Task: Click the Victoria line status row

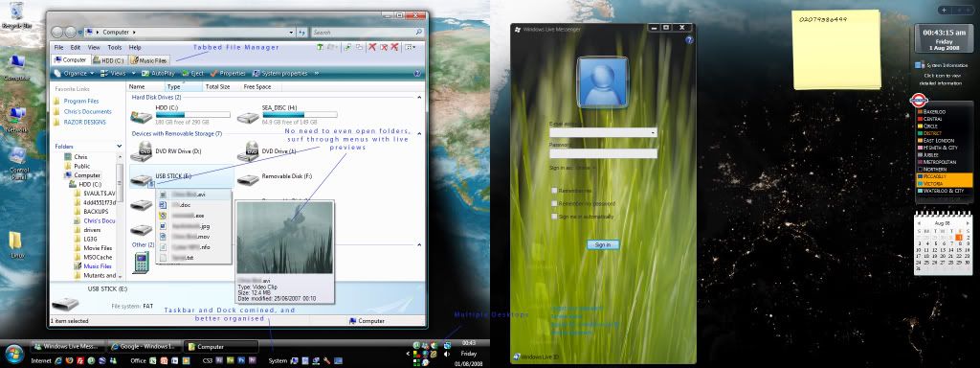Action: pyautogui.click(x=944, y=183)
